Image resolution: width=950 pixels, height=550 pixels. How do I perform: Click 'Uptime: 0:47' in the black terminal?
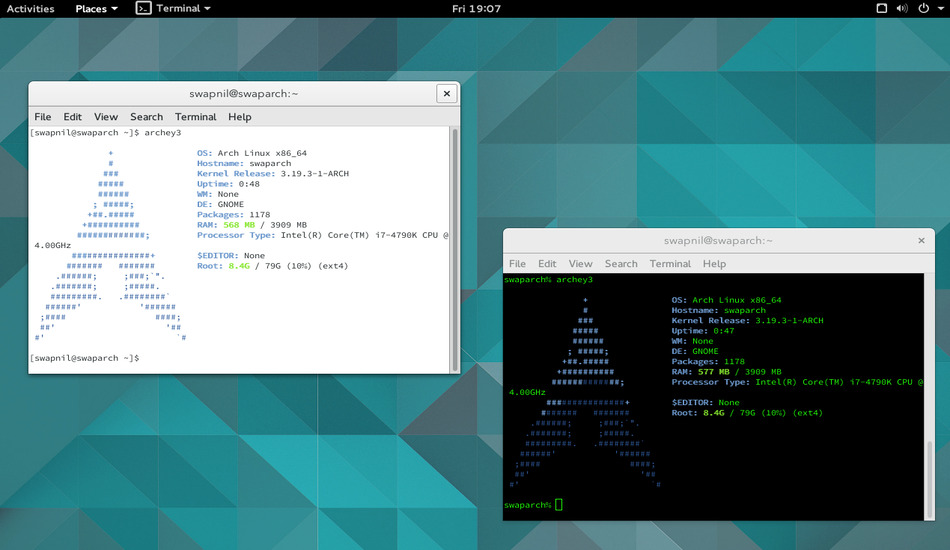[x=702, y=331]
